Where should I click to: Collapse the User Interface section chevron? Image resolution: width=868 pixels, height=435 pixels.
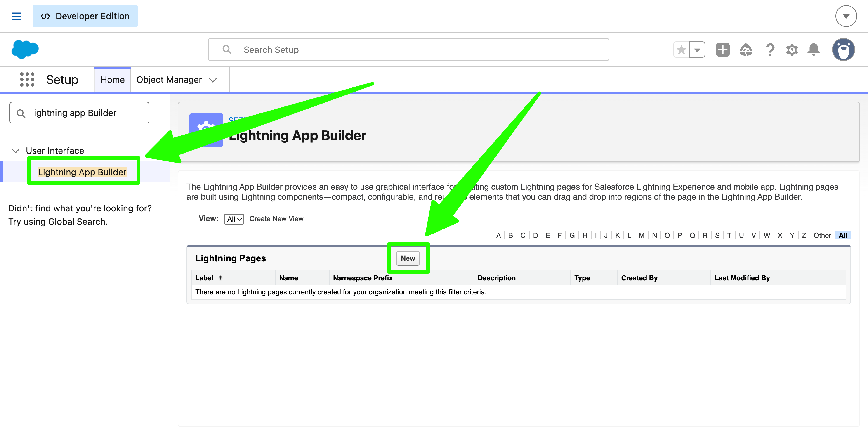pyautogui.click(x=16, y=151)
